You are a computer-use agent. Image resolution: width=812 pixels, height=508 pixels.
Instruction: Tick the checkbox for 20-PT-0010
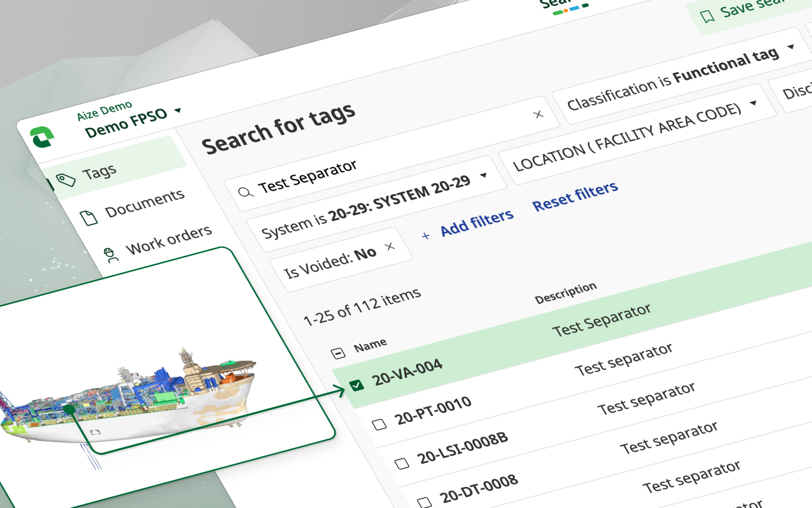379,424
